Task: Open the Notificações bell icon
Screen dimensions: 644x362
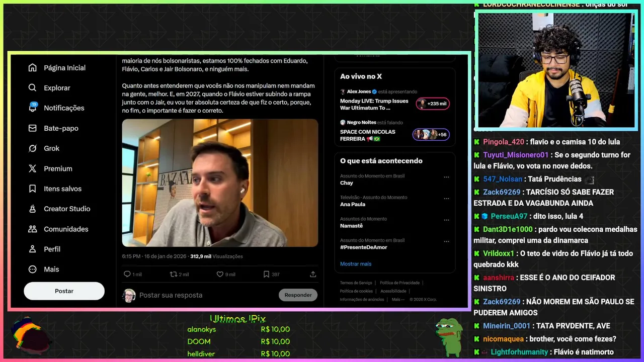Action: 33,108
